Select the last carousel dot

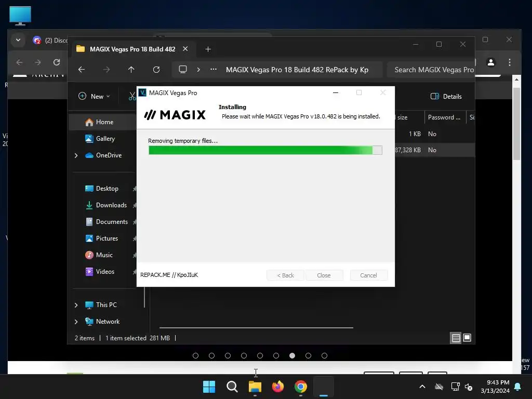(324, 355)
